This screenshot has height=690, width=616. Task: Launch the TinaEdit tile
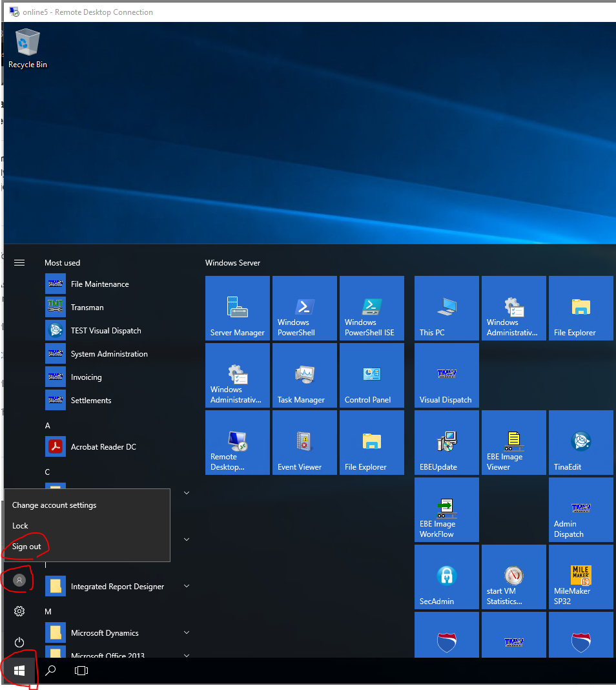coord(581,443)
